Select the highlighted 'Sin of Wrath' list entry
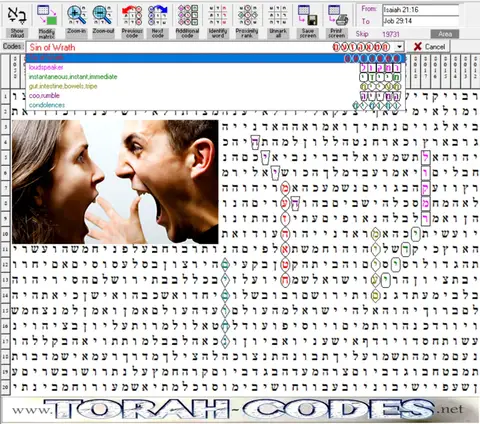 coord(215,58)
